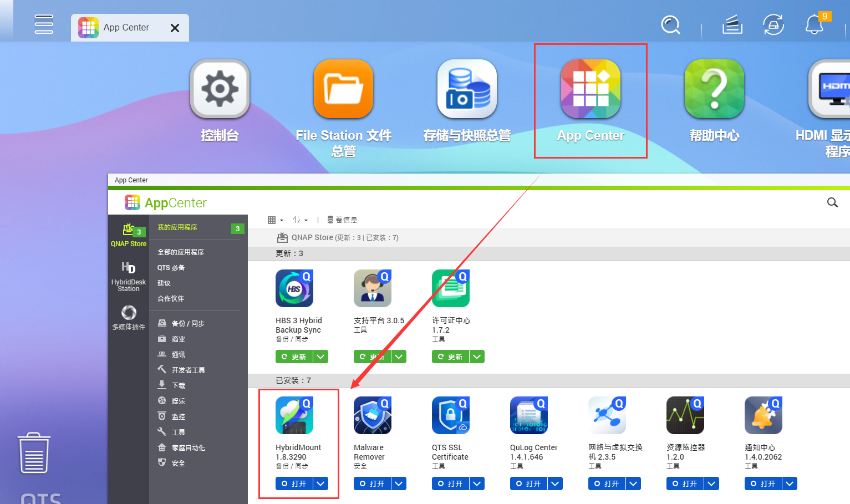Open the main hamburger menu
Image resolution: width=850 pixels, height=504 pixels.
pyautogui.click(x=44, y=24)
